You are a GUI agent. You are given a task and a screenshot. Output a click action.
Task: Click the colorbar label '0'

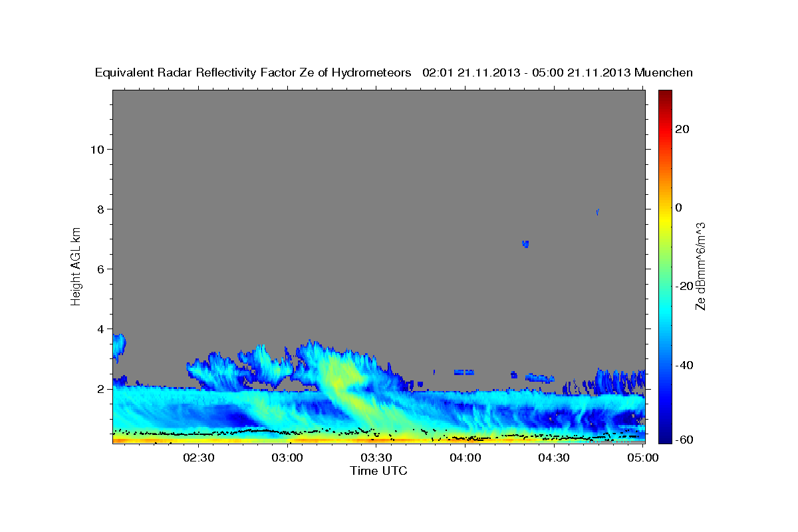point(679,207)
